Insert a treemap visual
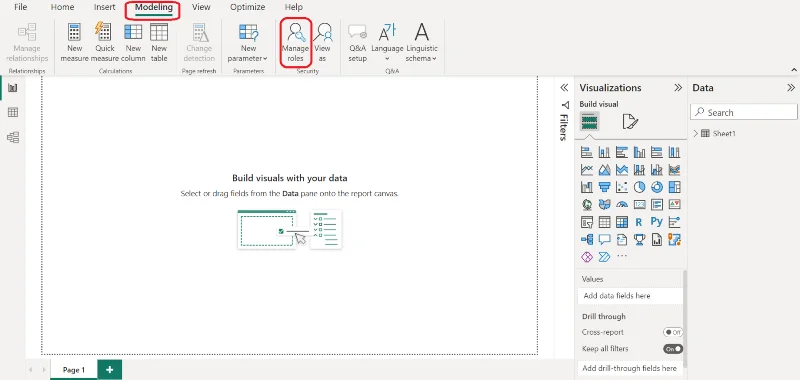Viewport: 800px width, 380px height. point(674,187)
